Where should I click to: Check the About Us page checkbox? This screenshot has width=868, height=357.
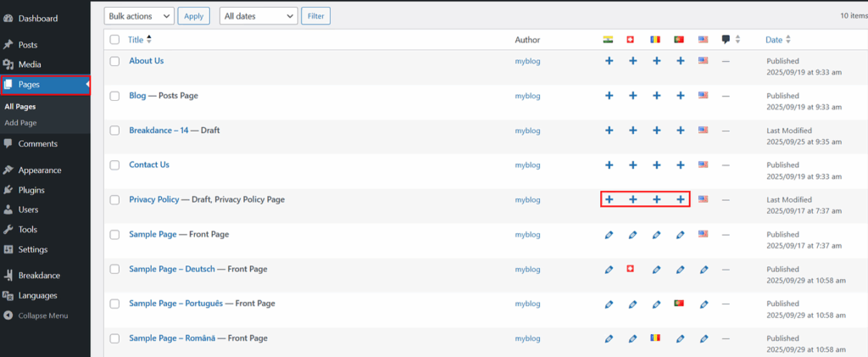tap(114, 61)
